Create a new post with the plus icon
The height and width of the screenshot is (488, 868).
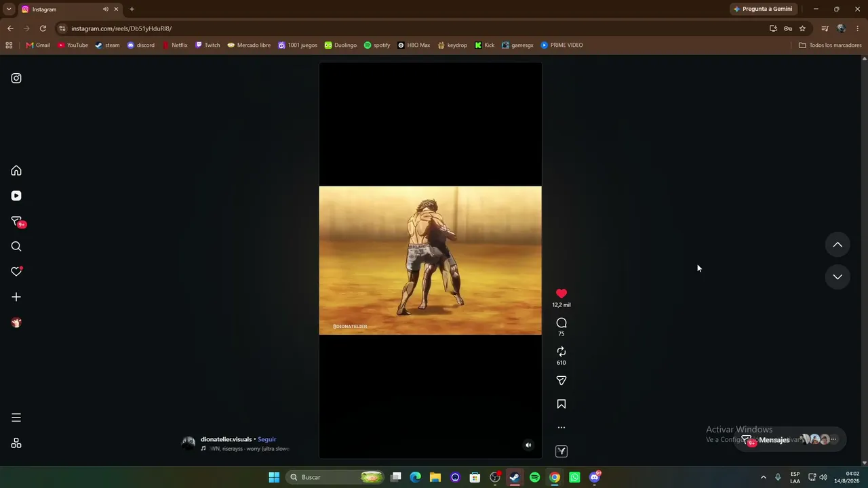point(16,297)
